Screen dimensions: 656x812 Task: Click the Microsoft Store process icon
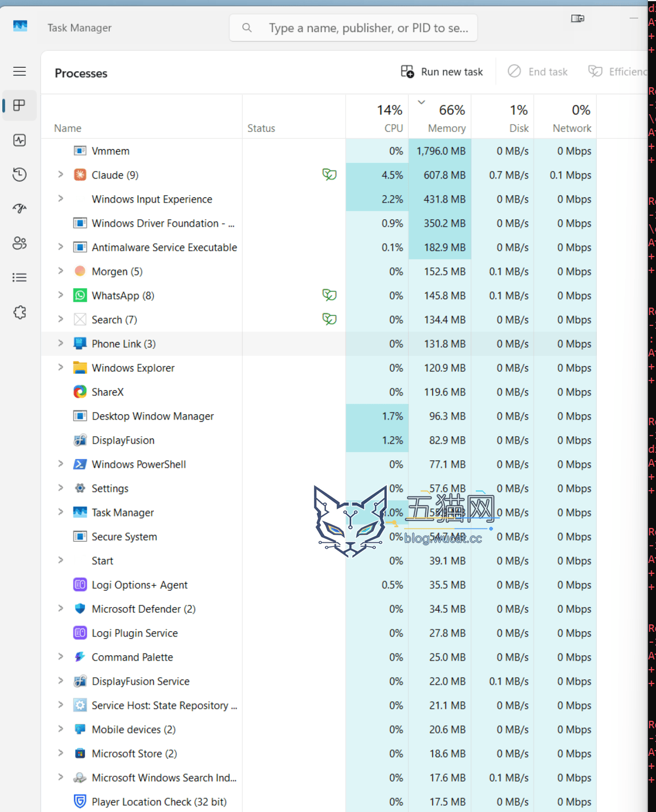click(80, 753)
